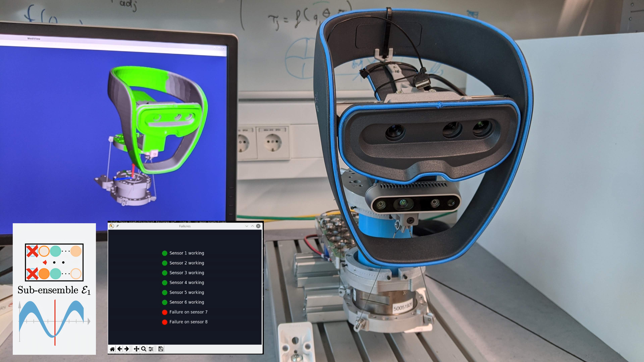This screenshot has width=644, height=362.
Task: Click green indicator for Sensor 4
Action: [x=165, y=283]
